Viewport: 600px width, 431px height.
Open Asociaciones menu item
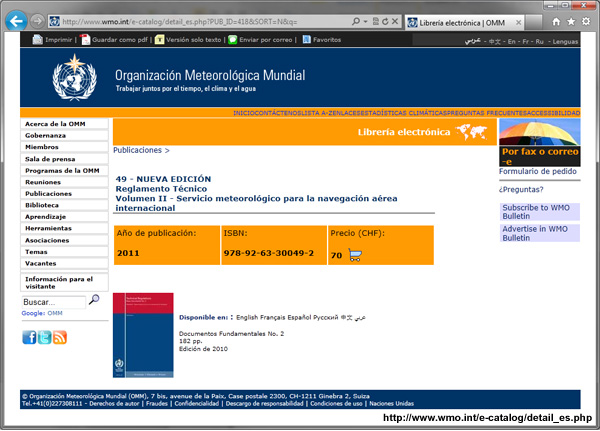[x=64, y=240]
